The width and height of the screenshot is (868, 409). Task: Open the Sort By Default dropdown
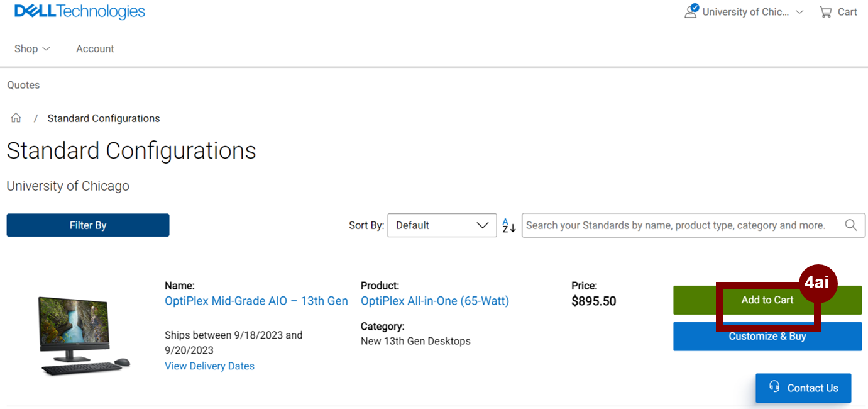pos(442,225)
